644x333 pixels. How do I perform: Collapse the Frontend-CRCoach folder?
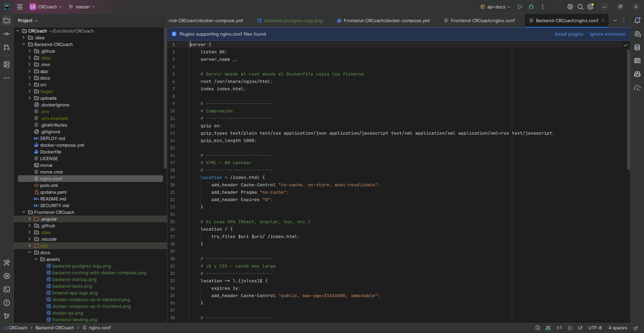23,212
